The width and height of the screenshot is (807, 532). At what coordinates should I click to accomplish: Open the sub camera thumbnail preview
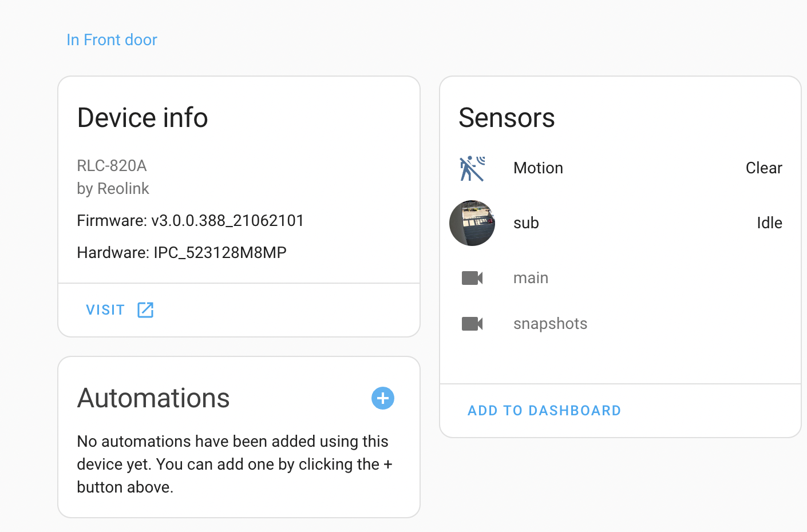[x=472, y=223]
